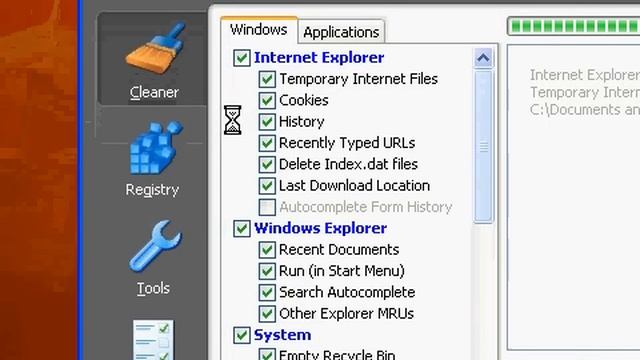Toggle Search Autocomplete checkbox
Screen dimensions: 640x360
point(267,292)
